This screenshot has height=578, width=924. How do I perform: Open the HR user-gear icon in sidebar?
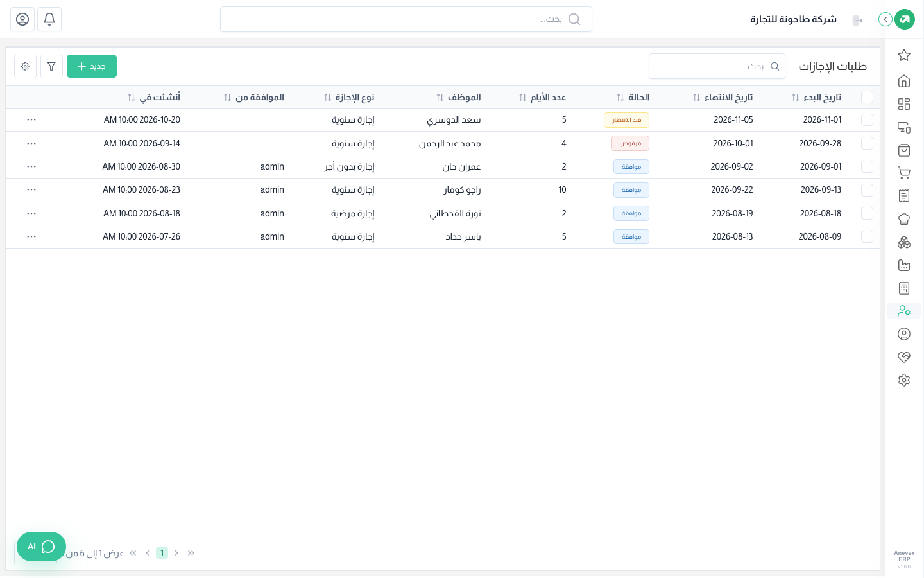click(904, 311)
